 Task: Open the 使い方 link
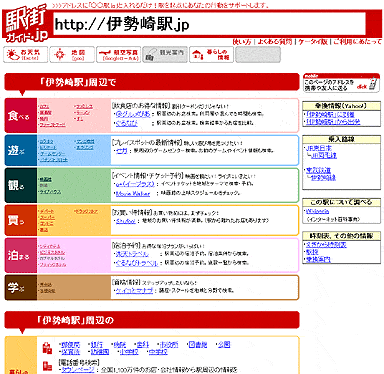point(242,42)
